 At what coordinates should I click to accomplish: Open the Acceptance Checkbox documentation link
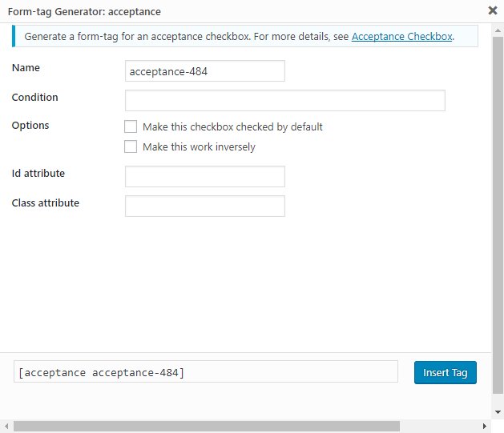(x=401, y=37)
